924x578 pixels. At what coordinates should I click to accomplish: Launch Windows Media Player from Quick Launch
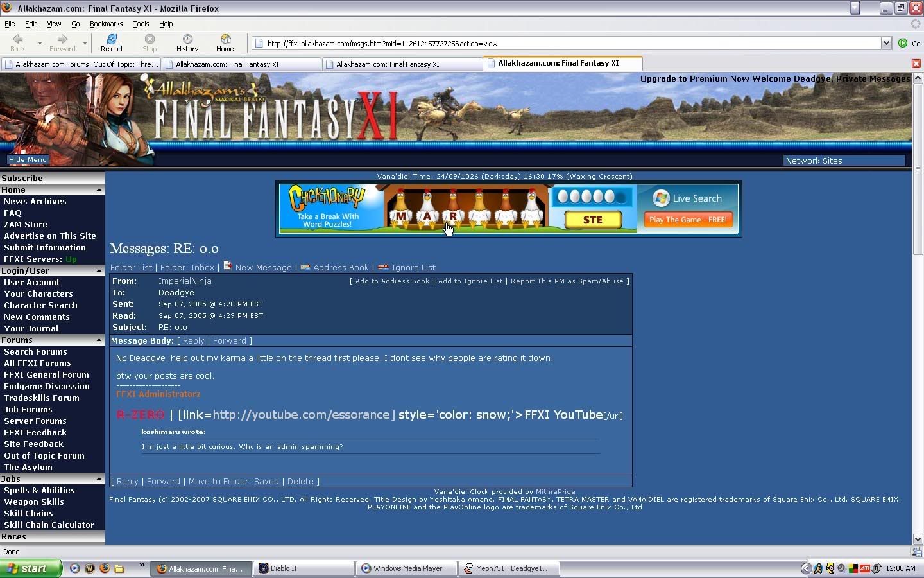click(x=75, y=568)
